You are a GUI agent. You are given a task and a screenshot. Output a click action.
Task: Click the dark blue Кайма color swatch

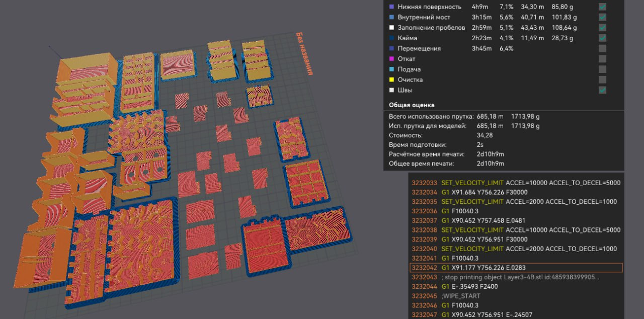[391, 38]
